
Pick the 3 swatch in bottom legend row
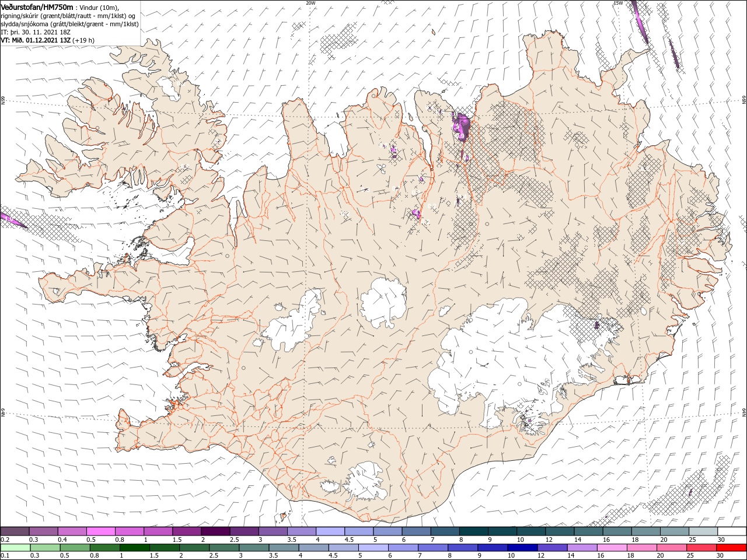tap(254, 548)
